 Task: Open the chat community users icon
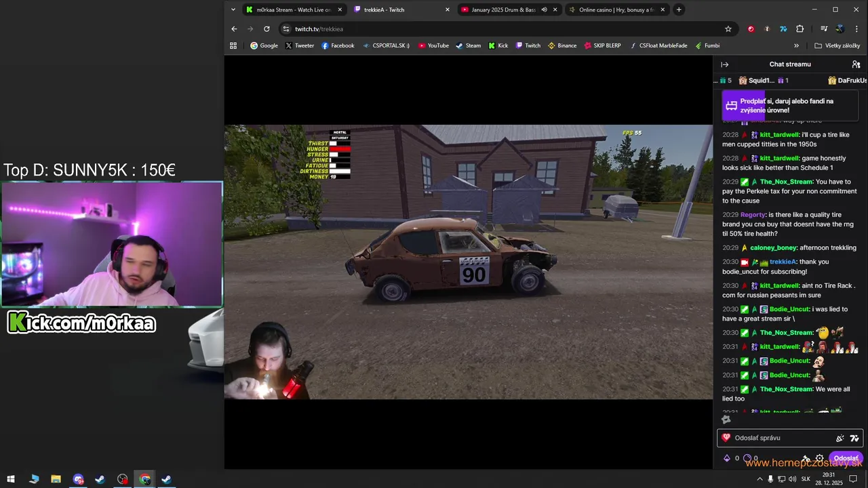coord(856,64)
